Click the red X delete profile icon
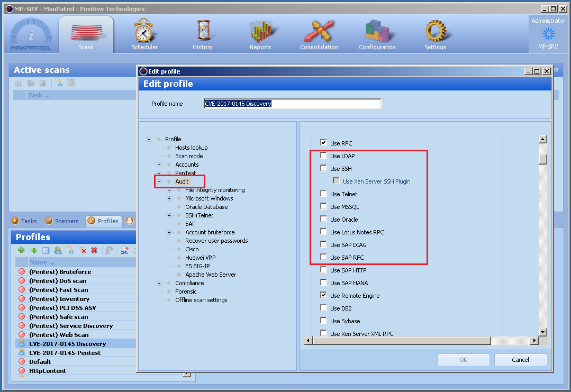Screen dimensions: 571x392 click(x=94, y=250)
